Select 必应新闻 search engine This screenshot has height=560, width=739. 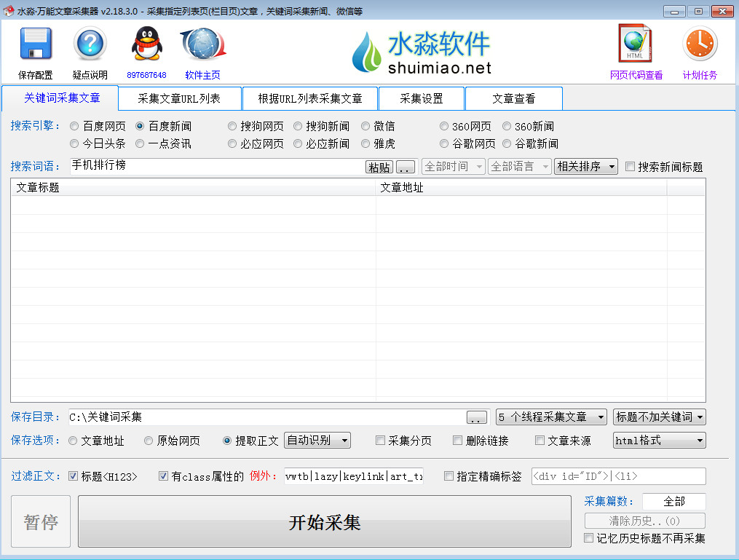coord(297,143)
